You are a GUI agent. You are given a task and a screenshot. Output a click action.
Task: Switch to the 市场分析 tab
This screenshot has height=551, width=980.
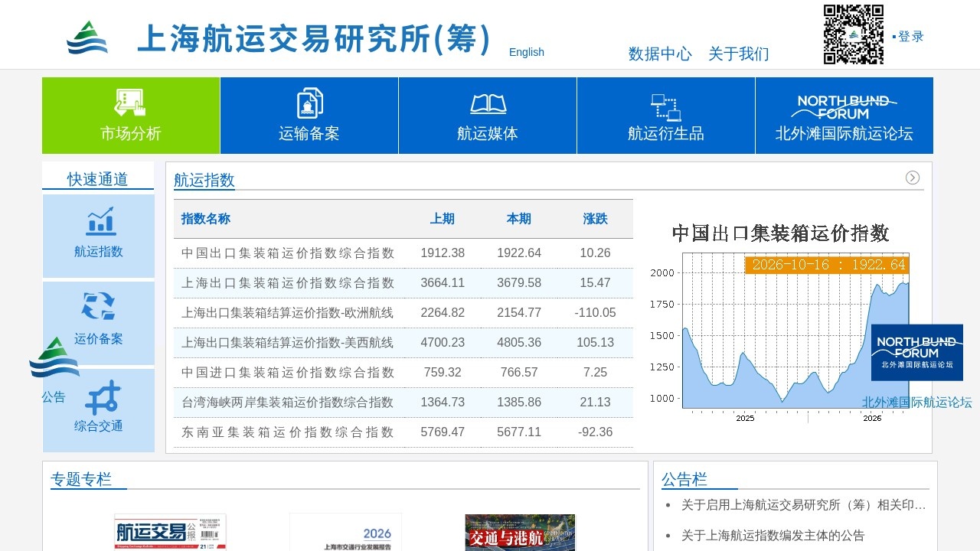point(131,116)
